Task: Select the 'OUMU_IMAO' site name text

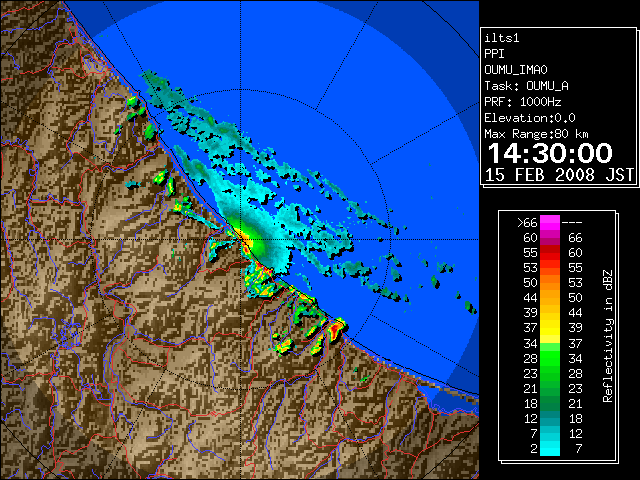Action: coord(516,70)
